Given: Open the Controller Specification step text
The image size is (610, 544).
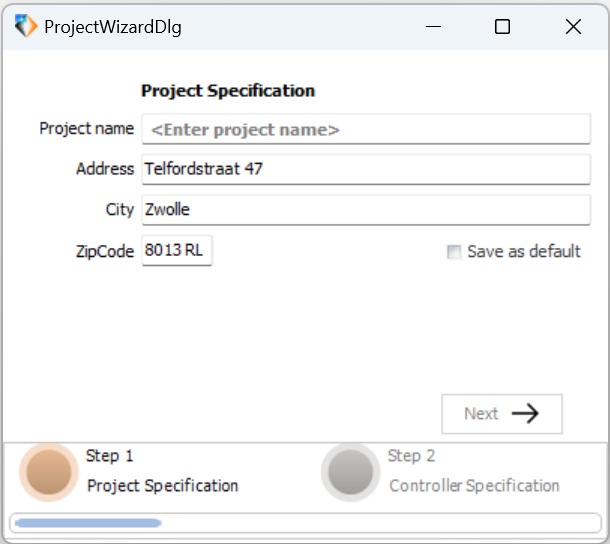Looking at the screenshot, I should click(474, 486).
